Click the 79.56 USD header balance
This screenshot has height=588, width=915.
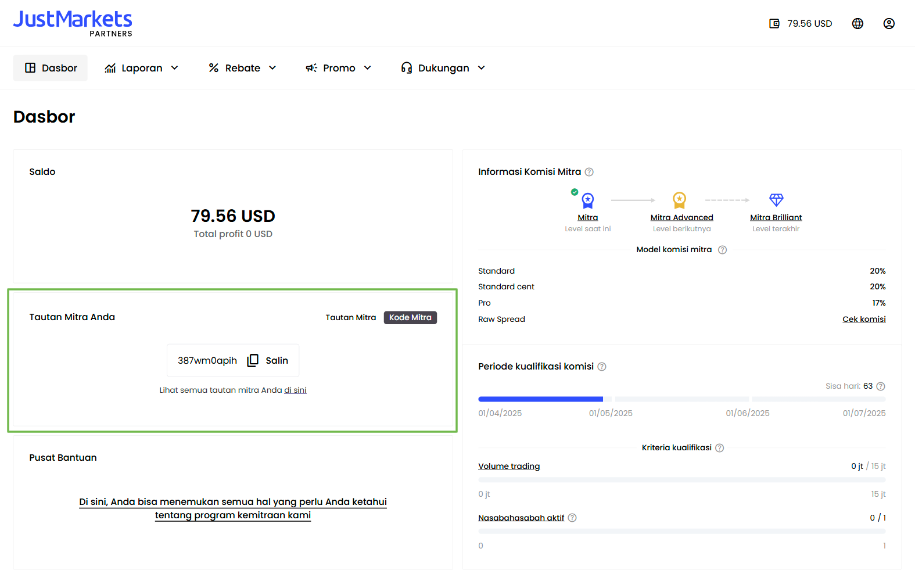tap(809, 24)
